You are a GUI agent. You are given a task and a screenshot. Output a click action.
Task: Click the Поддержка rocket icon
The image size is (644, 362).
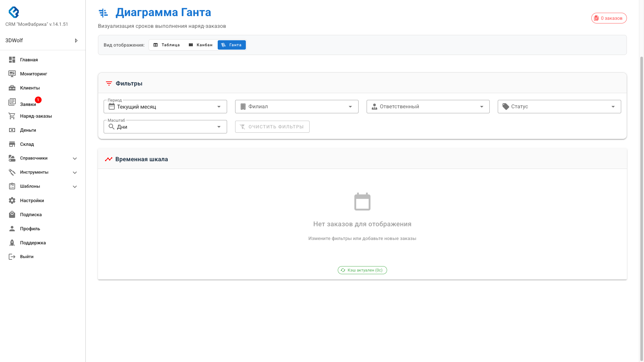[x=12, y=243]
